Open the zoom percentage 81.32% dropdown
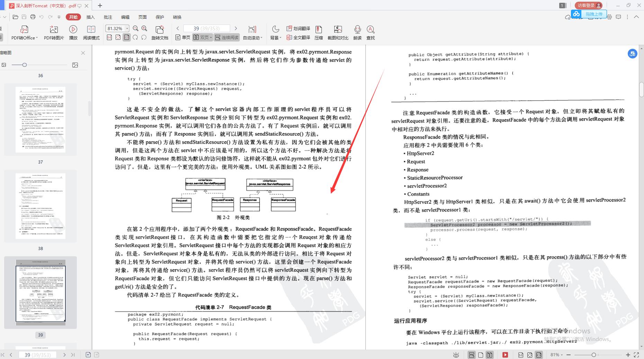The width and height of the screenshot is (644, 359). click(127, 28)
